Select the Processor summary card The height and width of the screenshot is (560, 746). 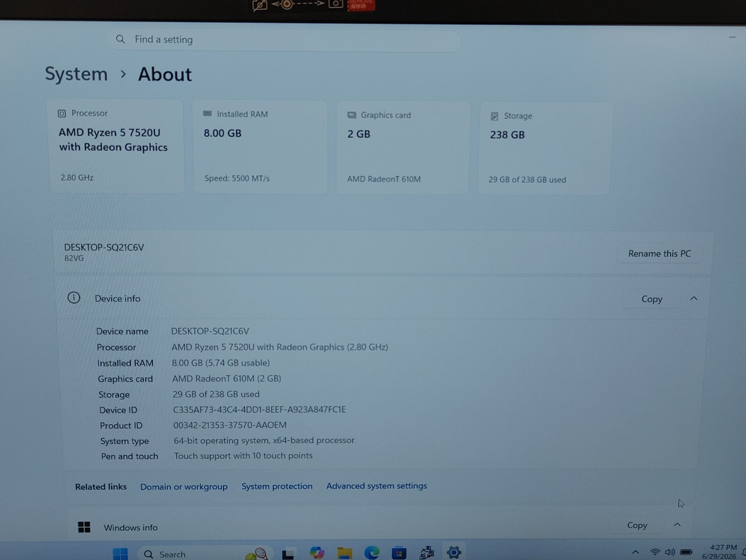pyautogui.click(x=117, y=146)
